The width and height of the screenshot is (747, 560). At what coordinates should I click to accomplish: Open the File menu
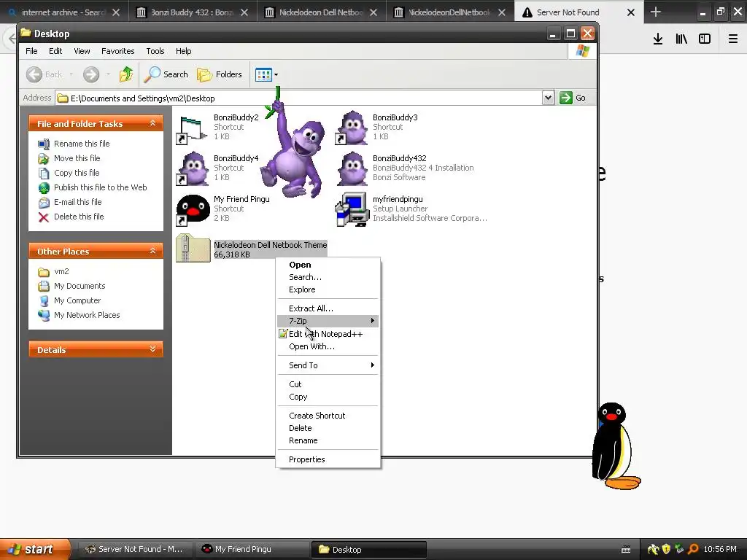31,51
